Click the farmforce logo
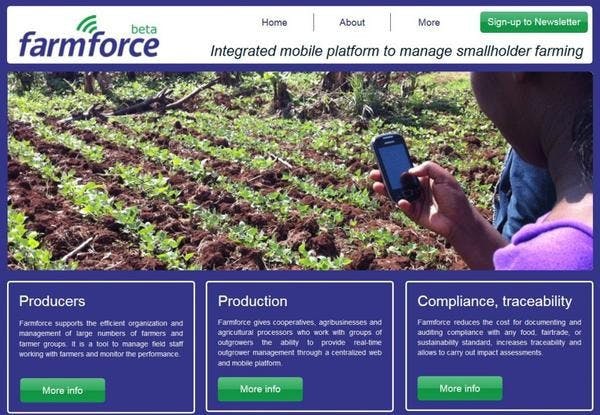 [89, 37]
